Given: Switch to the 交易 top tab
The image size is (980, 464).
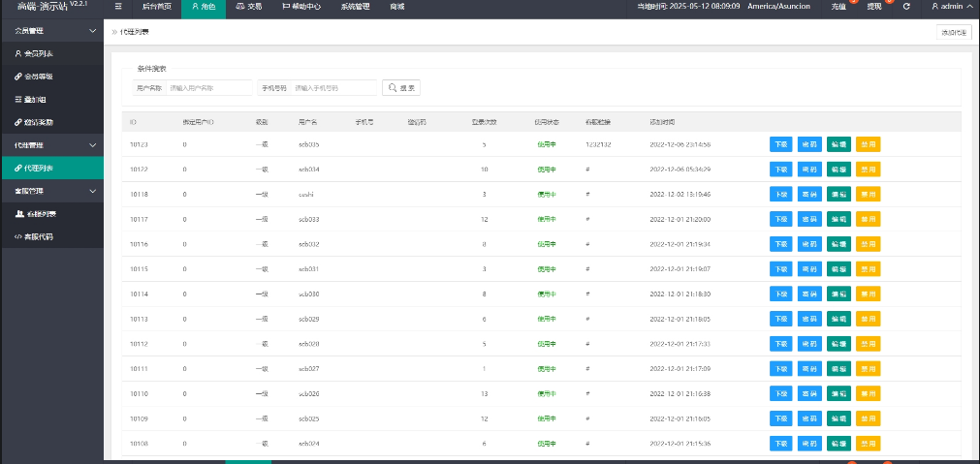Looking at the screenshot, I should tap(248, 7).
